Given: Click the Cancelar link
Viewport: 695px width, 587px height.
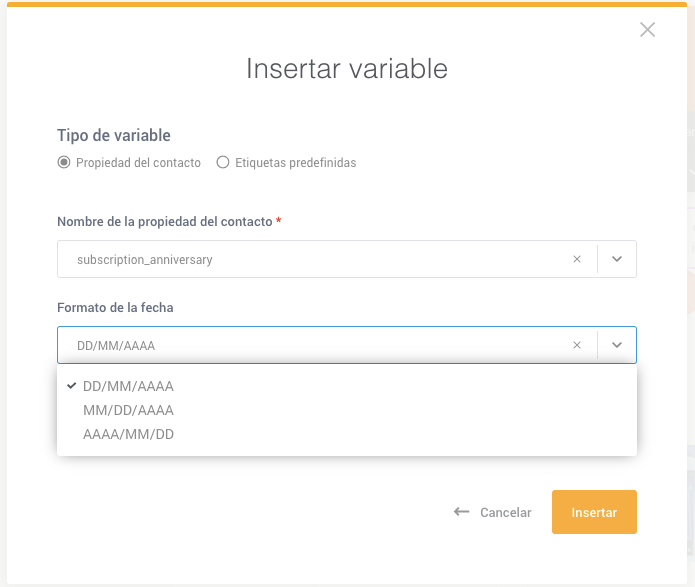Looking at the screenshot, I should pyautogui.click(x=505, y=513).
